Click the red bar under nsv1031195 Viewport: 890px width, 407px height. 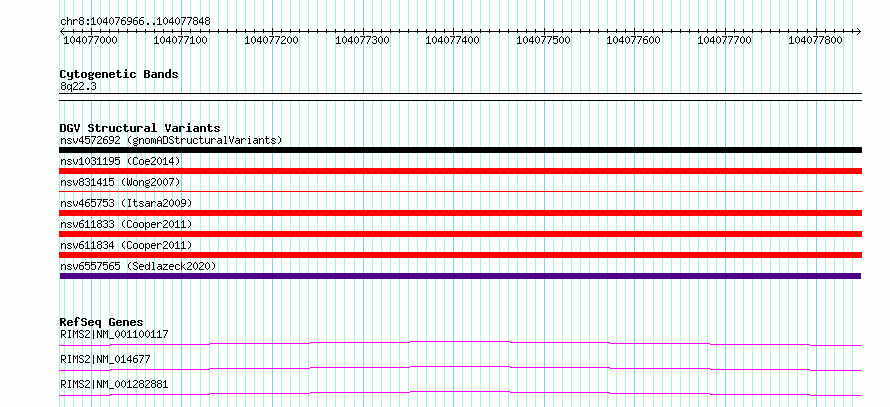pyautogui.click(x=460, y=171)
